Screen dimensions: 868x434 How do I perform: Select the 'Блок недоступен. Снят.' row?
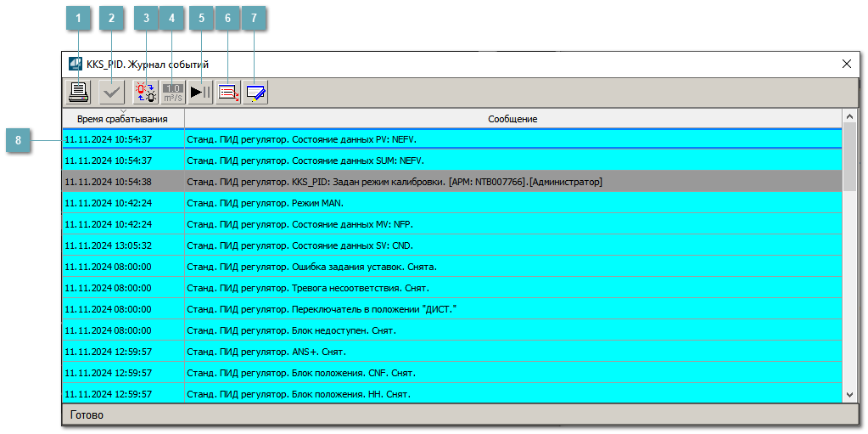[451, 330]
